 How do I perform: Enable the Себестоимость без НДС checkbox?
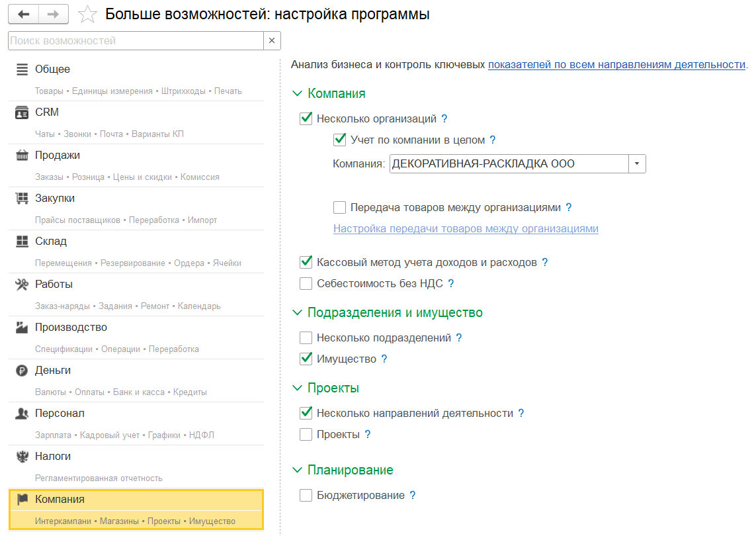click(306, 284)
